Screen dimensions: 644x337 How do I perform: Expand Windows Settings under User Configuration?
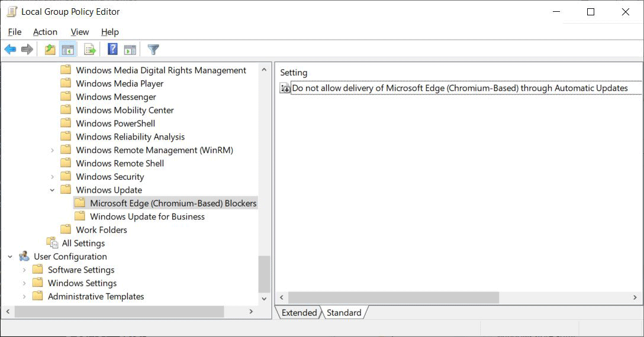(24, 283)
